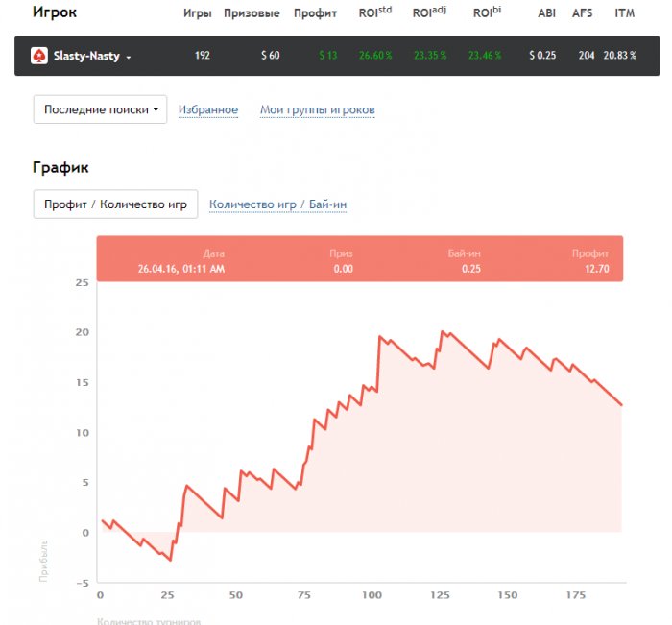Sort by the Игры column header
672x625 pixels.
[197, 14]
